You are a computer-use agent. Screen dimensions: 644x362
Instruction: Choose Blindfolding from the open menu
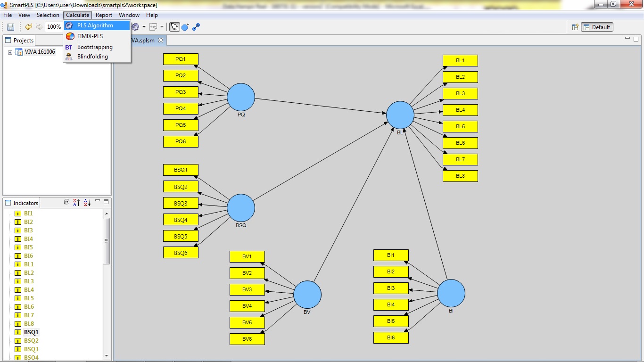tap(93, 57)
